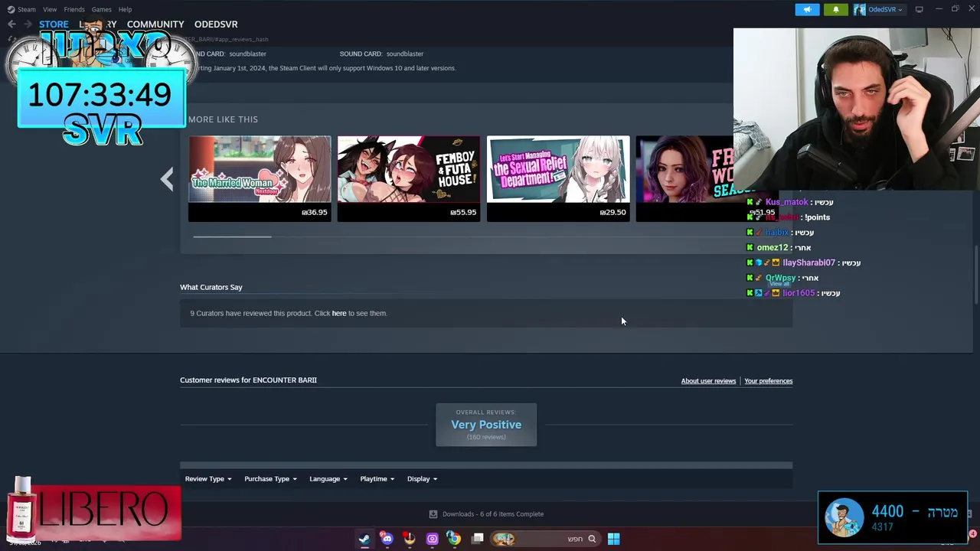The image size is (980, 551).
Task: Open Chrome from the taskbar
Action: [454, 539]
